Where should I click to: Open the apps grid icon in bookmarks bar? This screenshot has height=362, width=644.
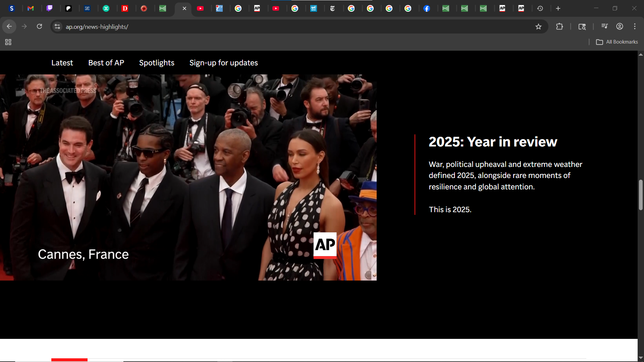tap(8, 42)
